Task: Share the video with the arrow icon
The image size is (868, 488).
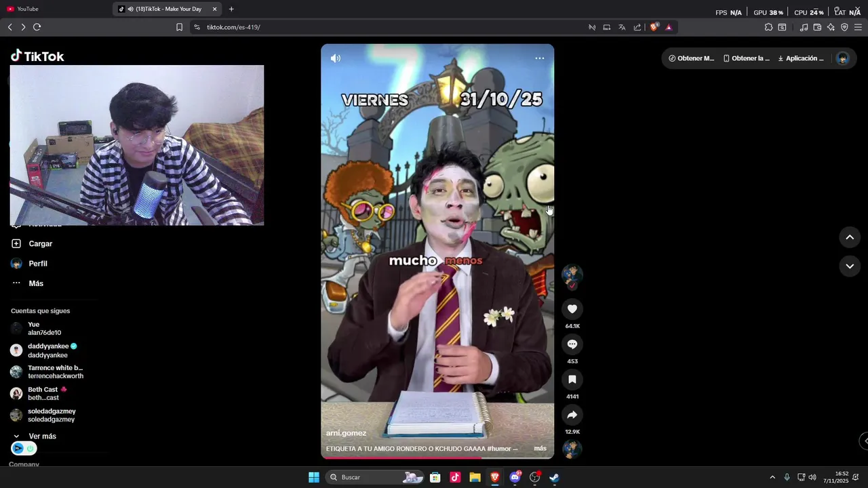Action: (x=572, y=415)
